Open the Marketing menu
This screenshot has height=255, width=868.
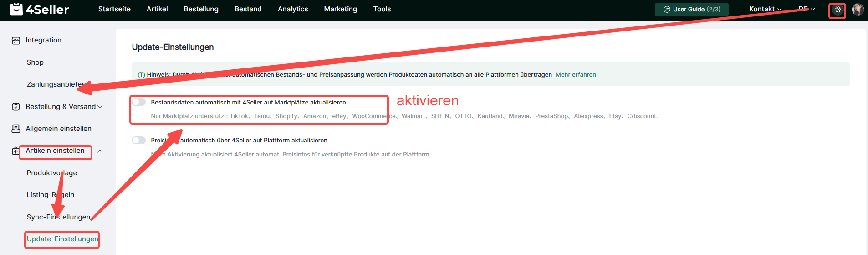(x=341, y=9)
